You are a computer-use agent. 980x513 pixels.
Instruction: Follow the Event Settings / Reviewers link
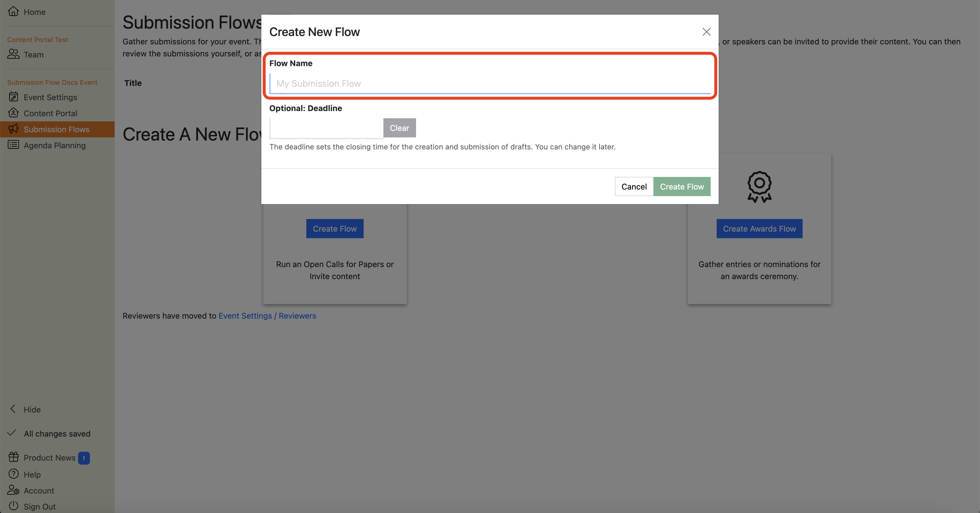[x=267, y=316]
